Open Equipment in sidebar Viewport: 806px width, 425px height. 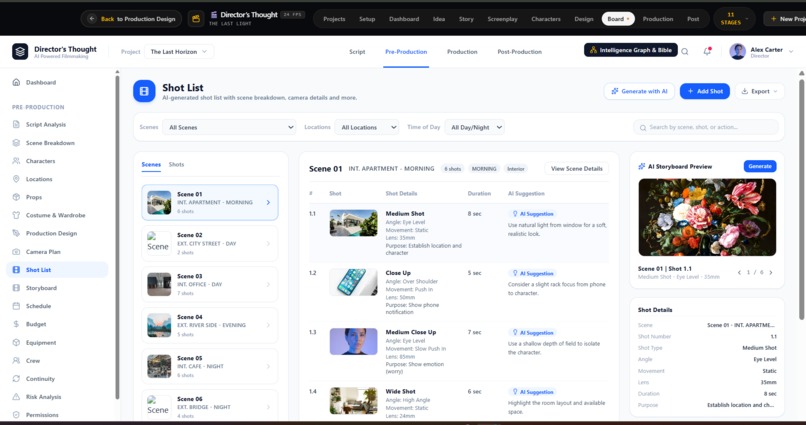(x=58, y=342)
